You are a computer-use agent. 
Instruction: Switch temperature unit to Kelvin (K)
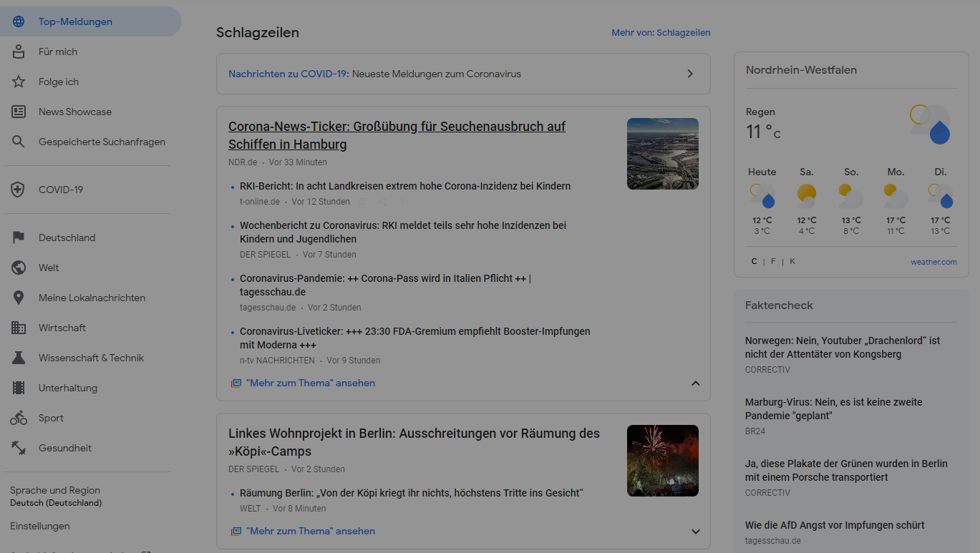(792, 262)
